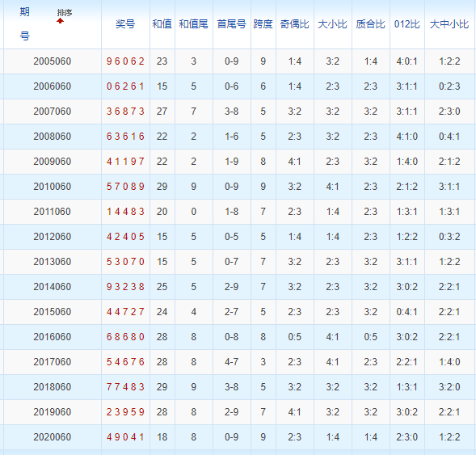476x455 pixels.
Task: Select the 首尾号 column header
Action: [x=232, y=24]
